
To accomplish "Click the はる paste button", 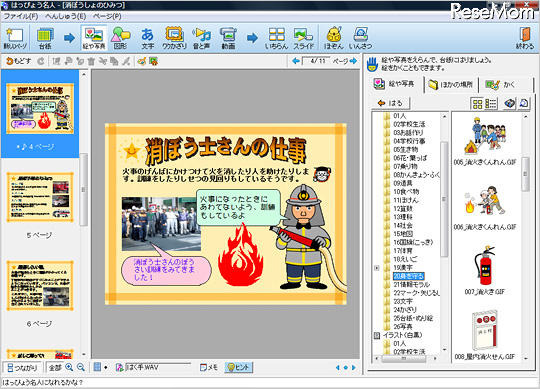I will 390,103.
